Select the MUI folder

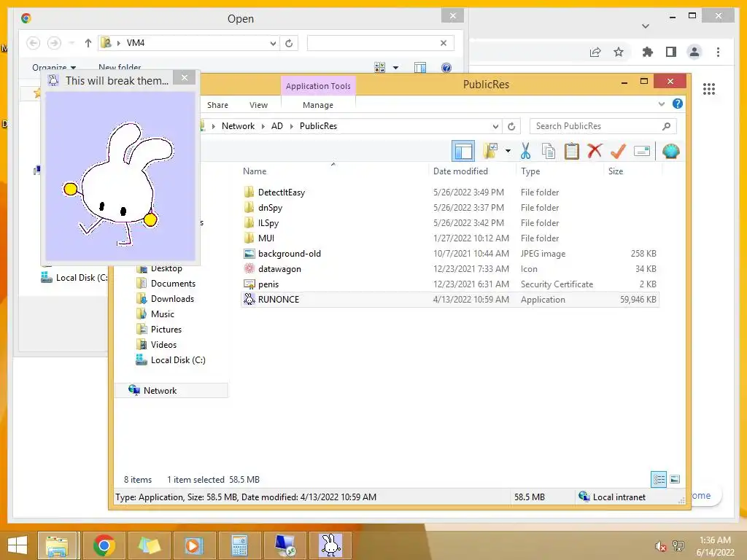[x=266, y=238]
